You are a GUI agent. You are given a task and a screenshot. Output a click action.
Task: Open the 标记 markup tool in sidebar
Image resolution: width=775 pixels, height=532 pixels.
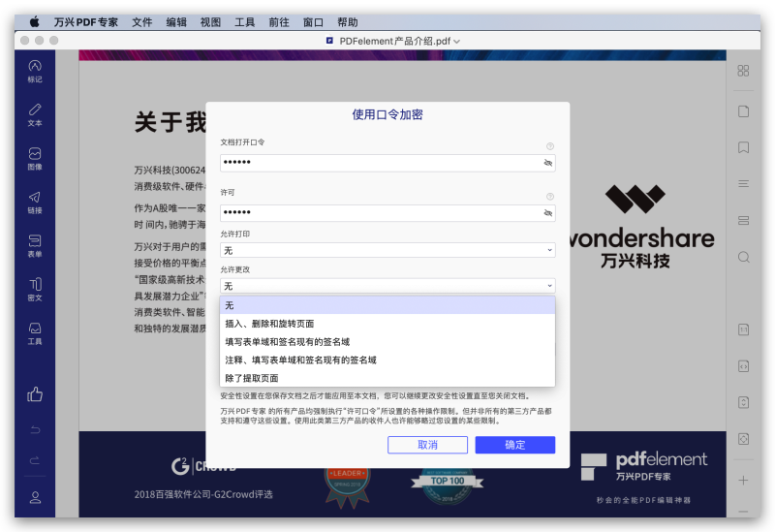pyautogui.click(x=35, y=71)
